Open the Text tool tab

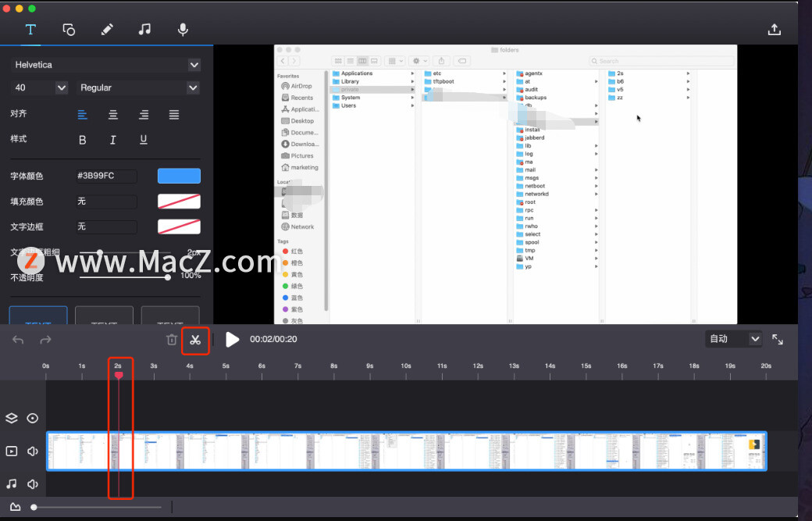[x=30, y=30]
